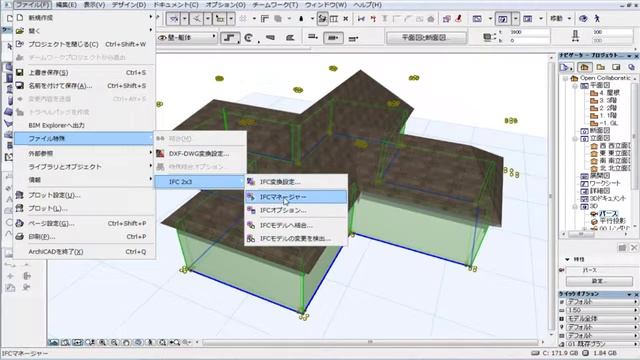Open Project Map icon in navigator header
This screenshot has width=640, height=360.
(x=584, y=67)
